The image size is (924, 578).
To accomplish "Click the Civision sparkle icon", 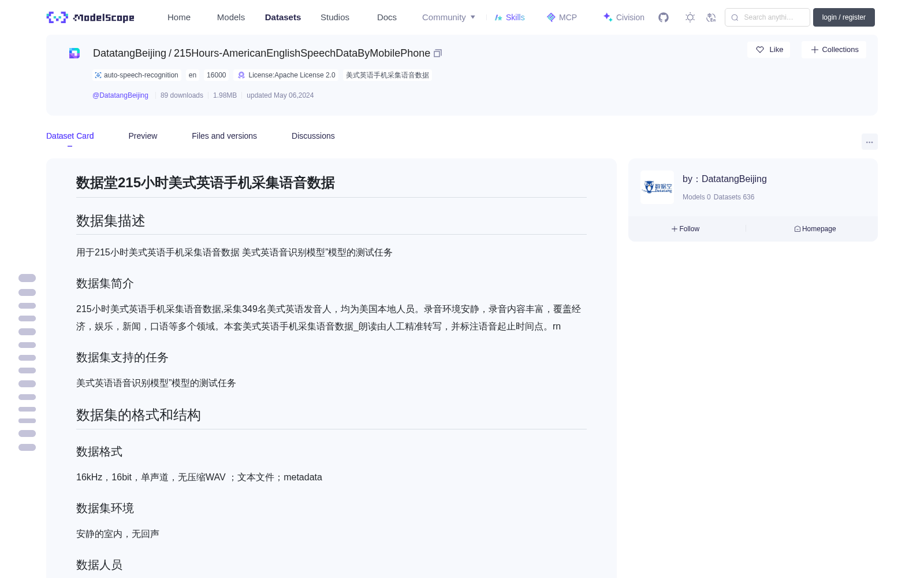I will pyautogui.click(x=608, y=17).
